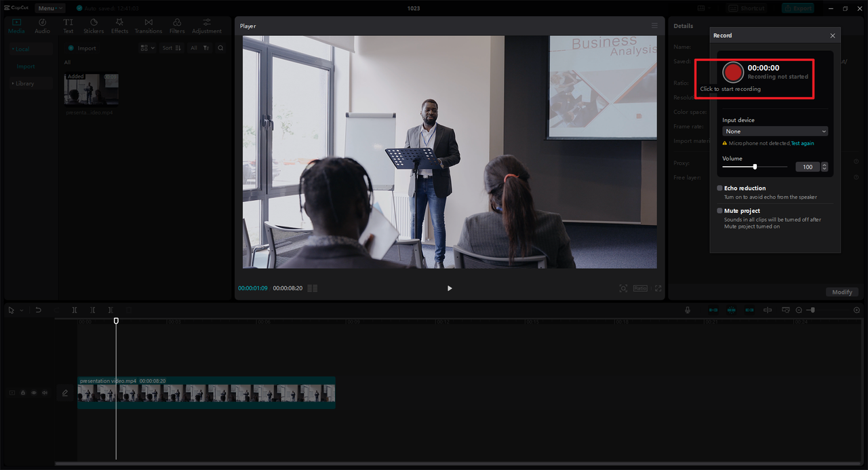Enable the Echo reduction checkbox
The height and width of the screenshot is (470, 868).
[x=719, y=189]
